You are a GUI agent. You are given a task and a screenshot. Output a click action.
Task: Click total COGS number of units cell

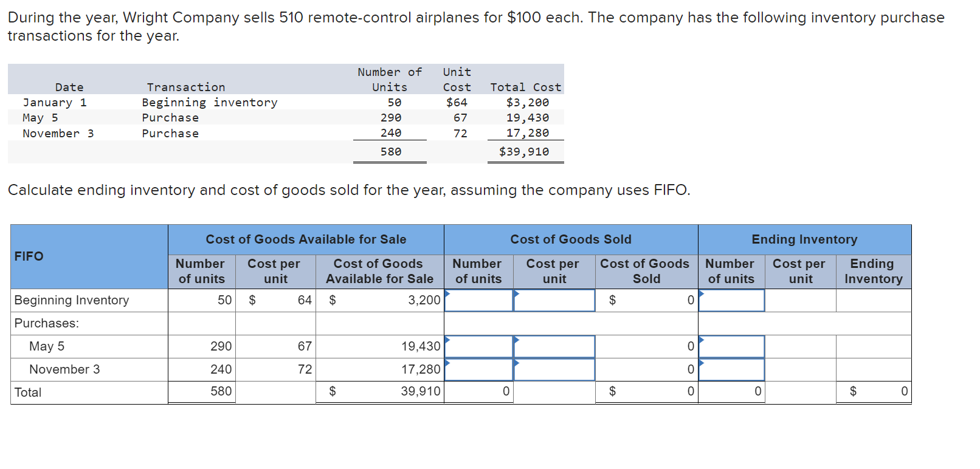click(479, 392)
